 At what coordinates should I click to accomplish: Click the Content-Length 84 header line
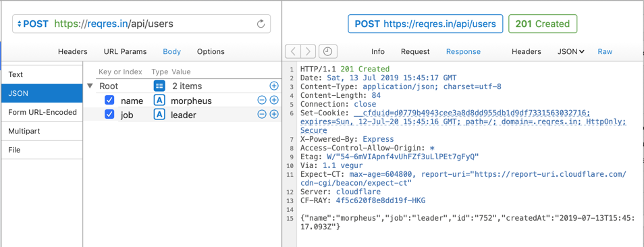coord(340,96)
